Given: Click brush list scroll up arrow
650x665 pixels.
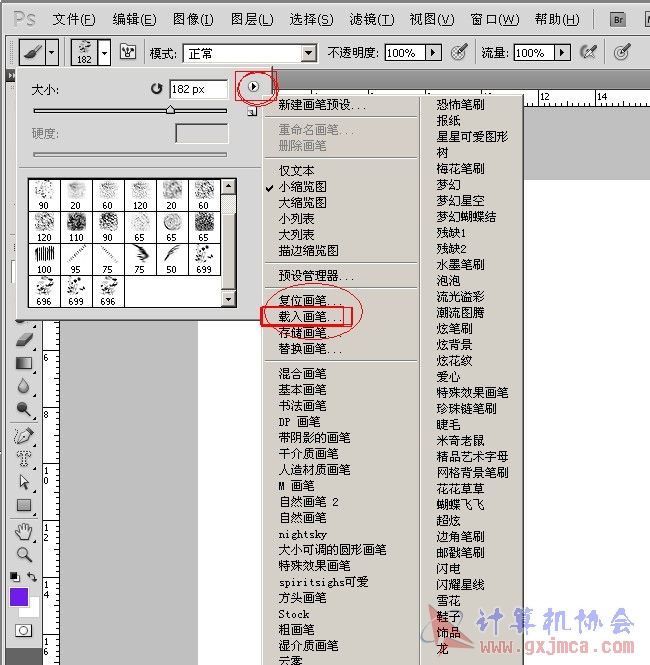Looking at the screenshot, I should tap(229, 186).
